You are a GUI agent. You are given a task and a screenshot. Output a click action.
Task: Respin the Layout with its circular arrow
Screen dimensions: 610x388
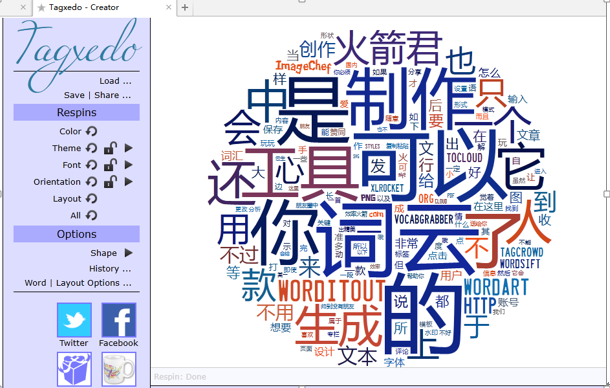91,198
